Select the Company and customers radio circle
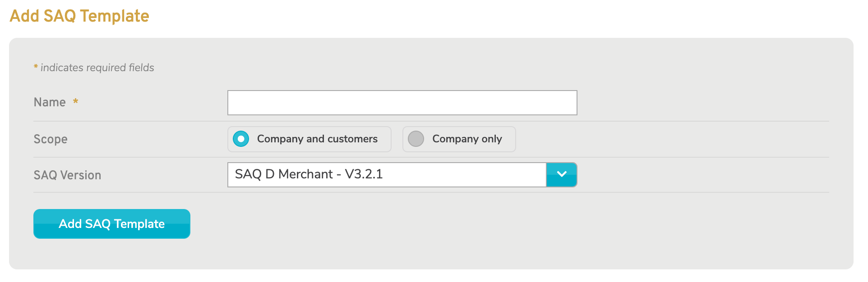Image resolution: width=868 pixels, height=282 pixels. 241,139
